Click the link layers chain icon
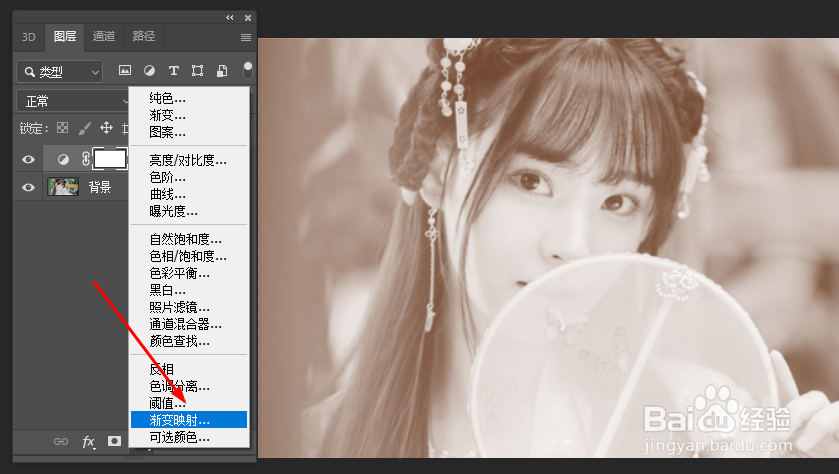This screenshot has width=839, height=474. [60, 441]
